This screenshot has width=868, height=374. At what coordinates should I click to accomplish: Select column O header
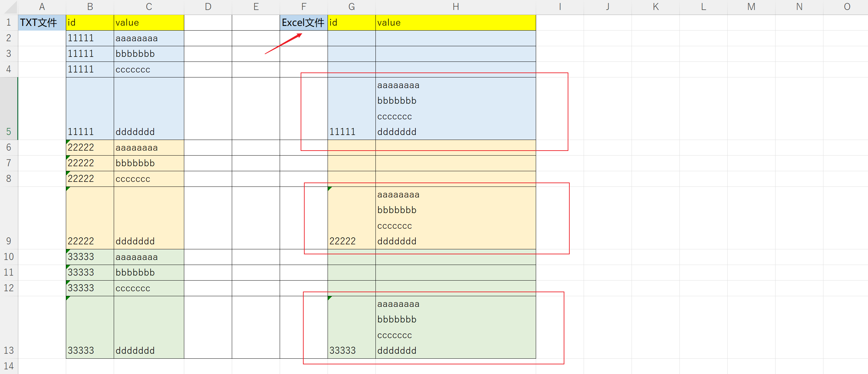point(845,7)
